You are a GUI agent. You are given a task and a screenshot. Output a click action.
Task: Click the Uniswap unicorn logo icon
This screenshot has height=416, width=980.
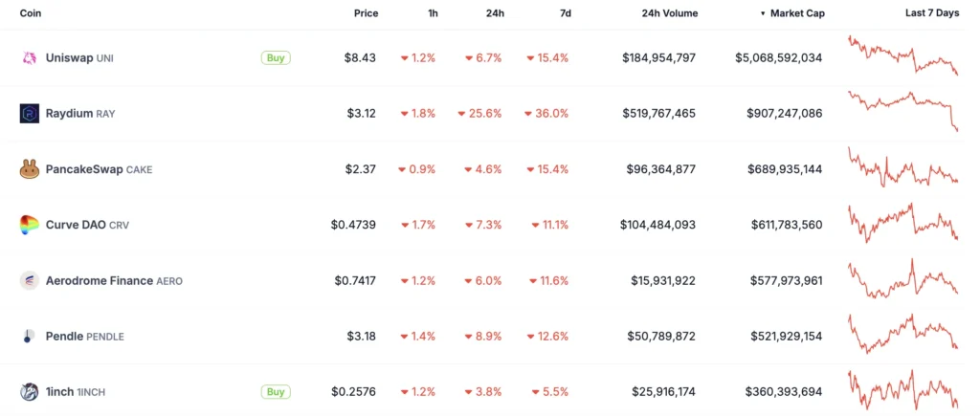click(x=30, y=58)
